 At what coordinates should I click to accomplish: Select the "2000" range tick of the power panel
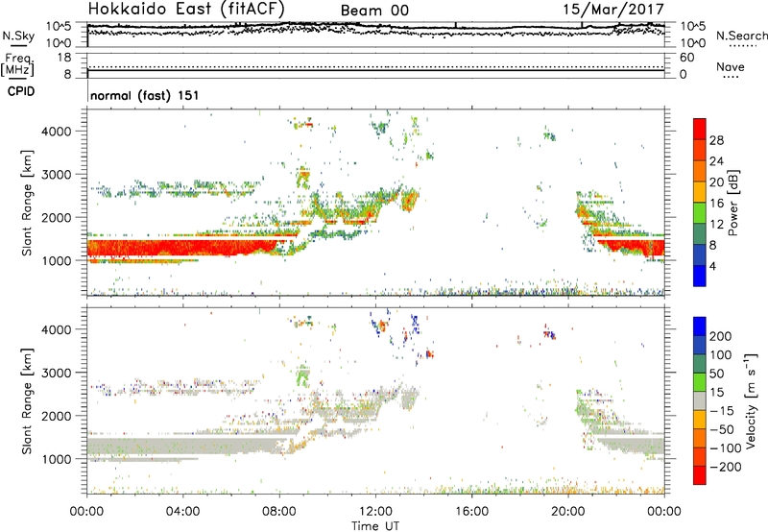56,217
